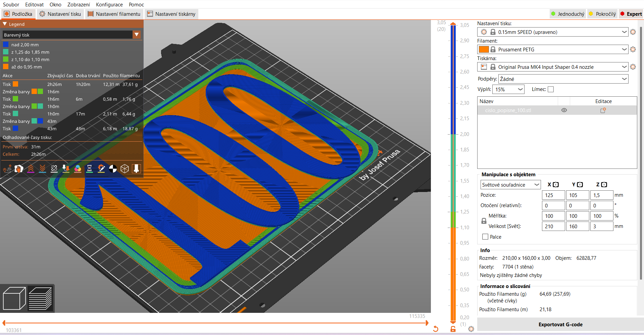Switch to 3D editor cube view

pyautogui.click(x=14, y=298)
